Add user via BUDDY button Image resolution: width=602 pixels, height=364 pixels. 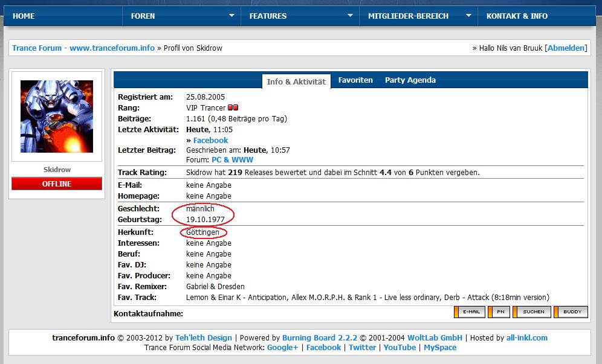(x=571, y=312)
